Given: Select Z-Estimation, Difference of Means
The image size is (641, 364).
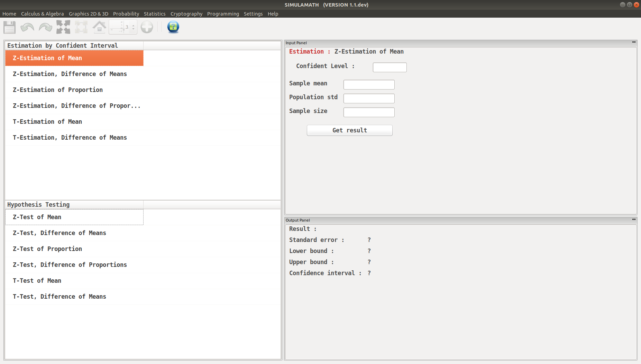Looking at the screenshot, I should click(x=74, y=74).
